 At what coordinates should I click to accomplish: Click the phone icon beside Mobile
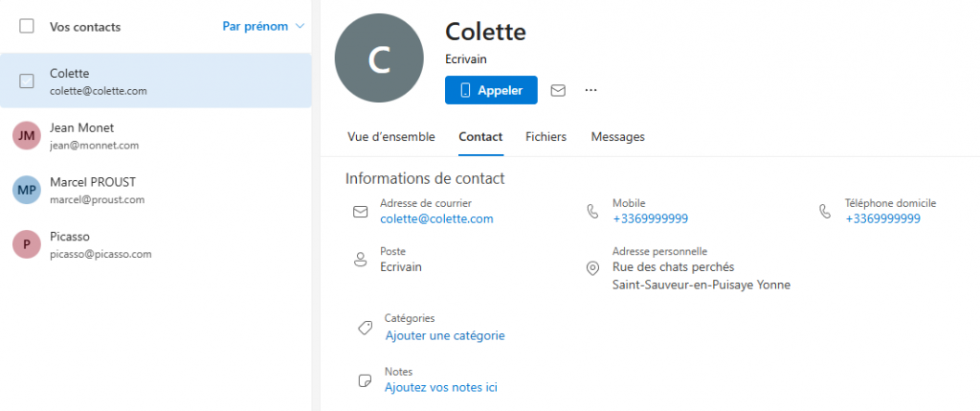click(x=592, y=210)
